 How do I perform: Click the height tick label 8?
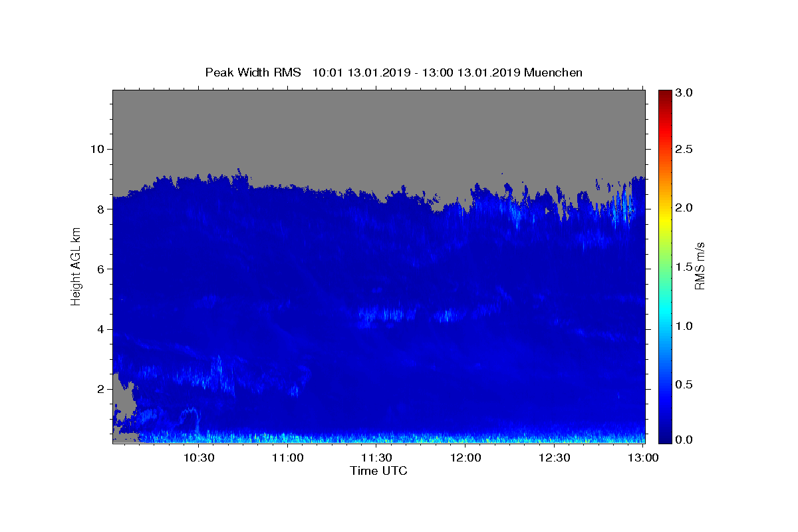pos(101,209)
